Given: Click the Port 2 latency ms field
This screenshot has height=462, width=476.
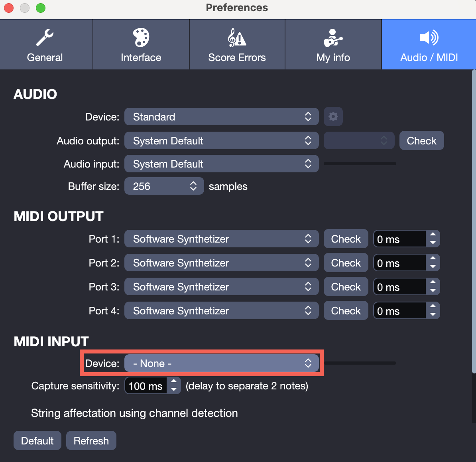Looking at the screenshot, I should pos(399,263).
